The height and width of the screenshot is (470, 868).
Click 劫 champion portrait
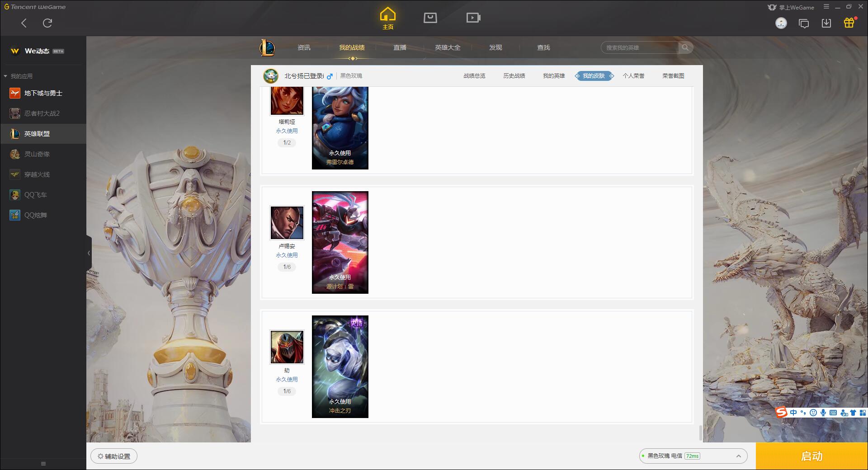point(287,347)
